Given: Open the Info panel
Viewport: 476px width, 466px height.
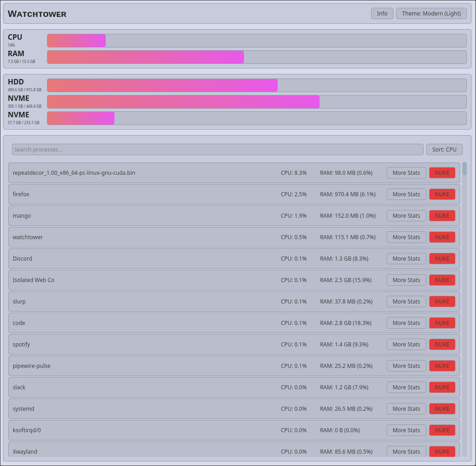Looking at the screenshot, I should pyautogui.click(x=382, y=14).
